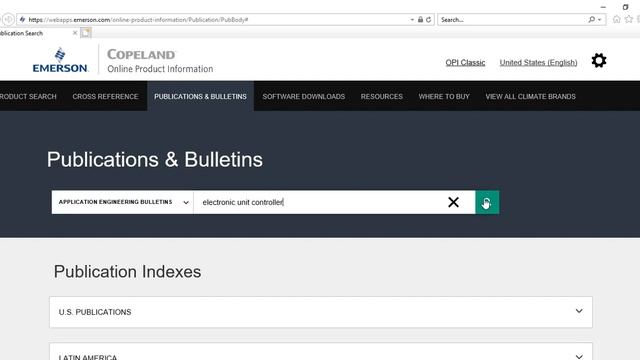Screen dimensions: 640x360
Task: Click the OPI Classic link
Action: (x=465, y=62)
